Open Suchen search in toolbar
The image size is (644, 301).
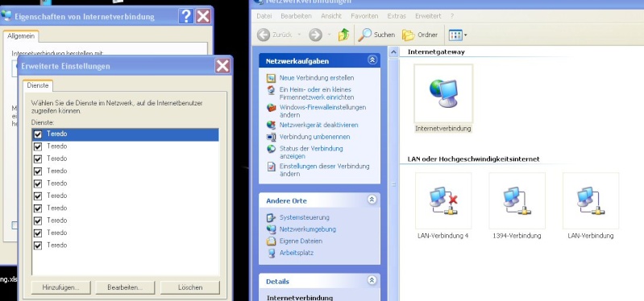coord(376,35)
